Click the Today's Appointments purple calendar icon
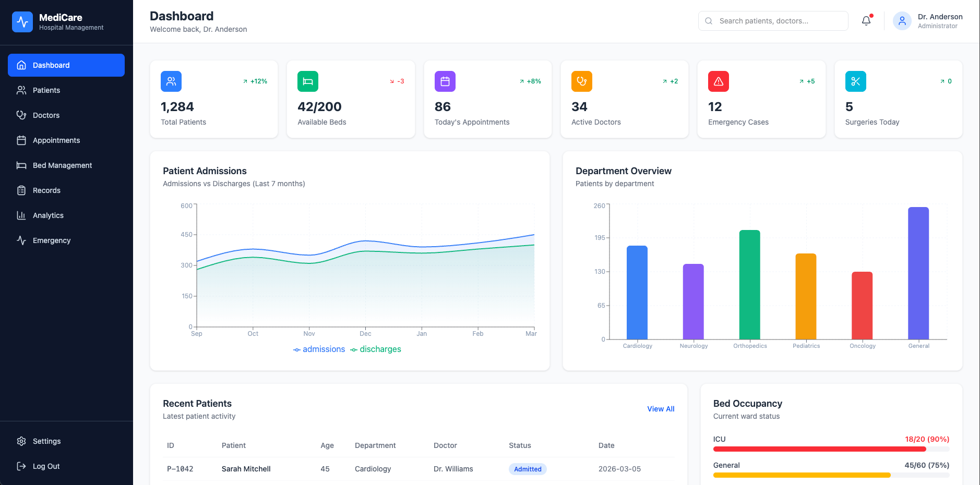 [445, 81]
